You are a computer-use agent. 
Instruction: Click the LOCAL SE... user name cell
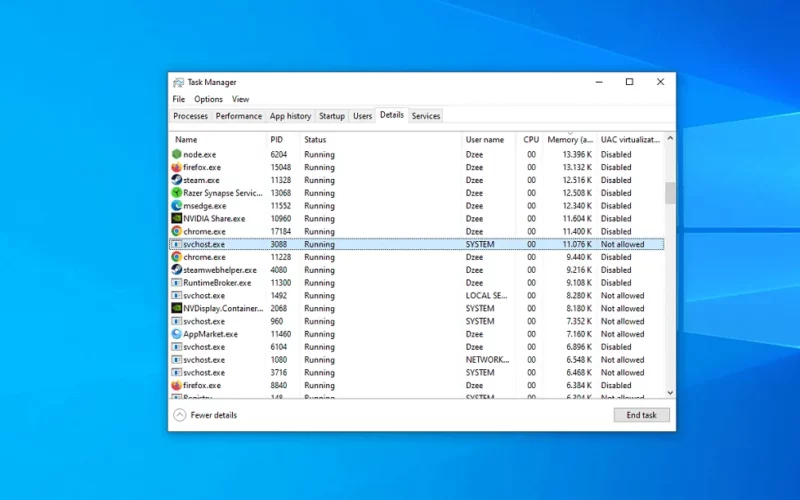tap(486, 295)
